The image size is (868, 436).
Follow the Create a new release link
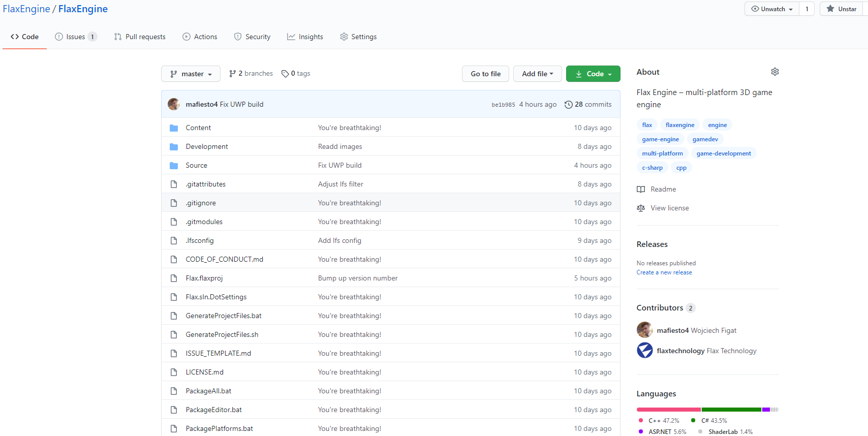(x=664, y=272)
